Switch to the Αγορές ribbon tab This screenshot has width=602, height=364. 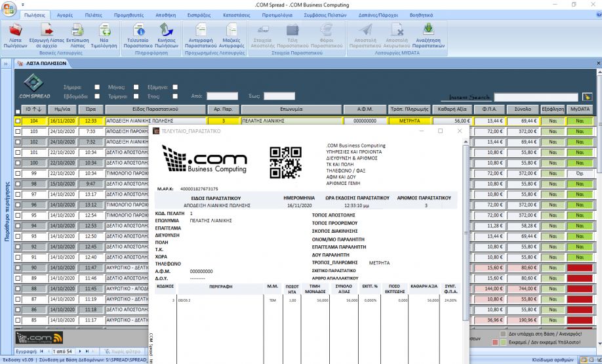pos(64,15)
